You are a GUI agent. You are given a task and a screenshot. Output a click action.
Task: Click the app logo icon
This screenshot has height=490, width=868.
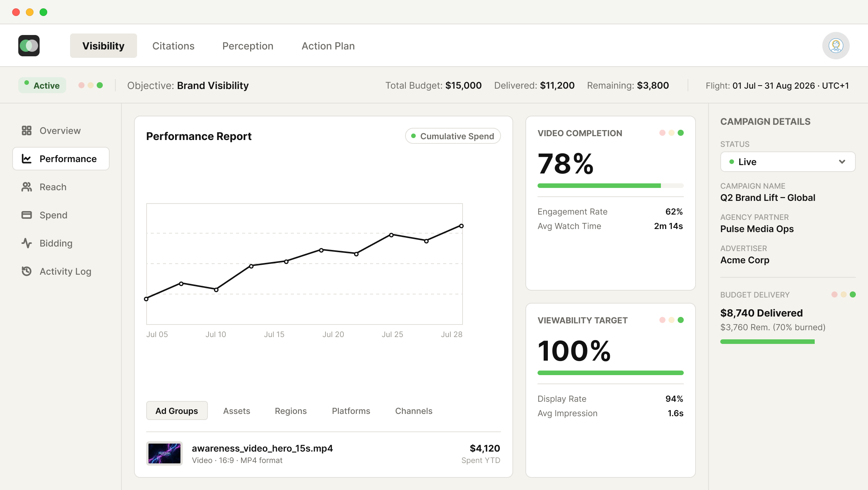coord(29,46)
